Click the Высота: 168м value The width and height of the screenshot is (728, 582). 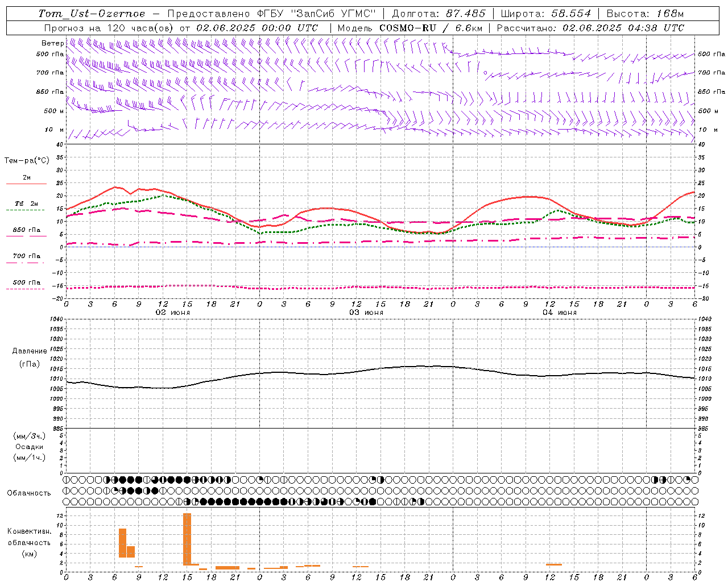(x=644, y=14)
